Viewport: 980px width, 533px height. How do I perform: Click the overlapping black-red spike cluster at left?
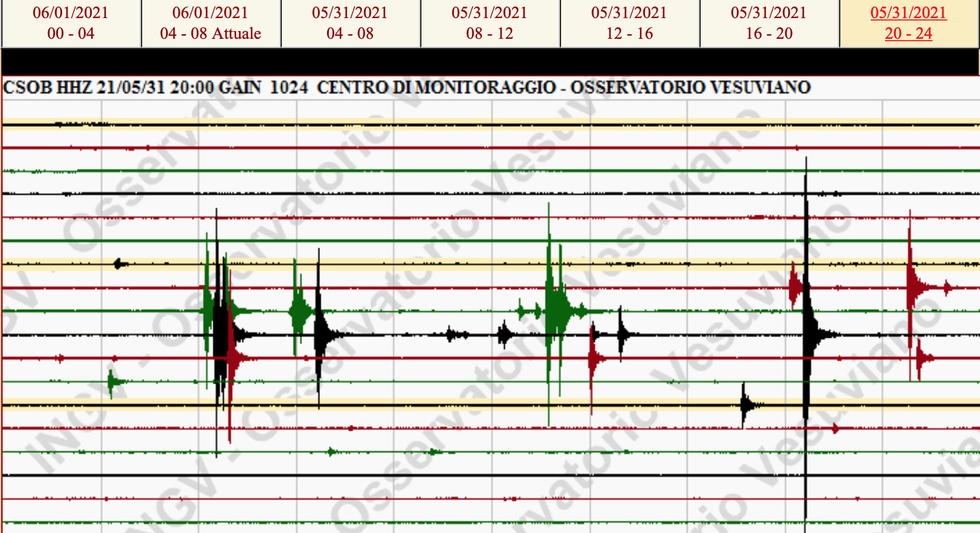[222, 335]
